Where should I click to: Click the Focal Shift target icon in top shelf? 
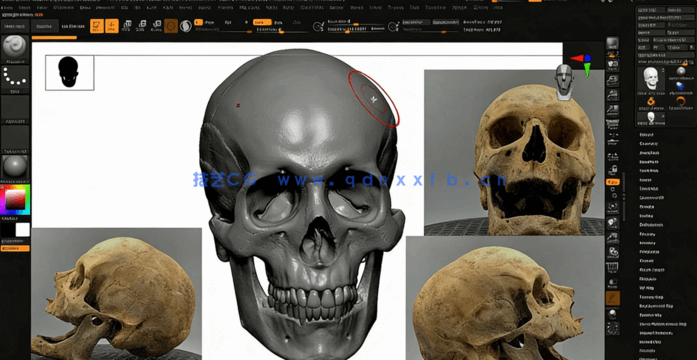(318, 27)
